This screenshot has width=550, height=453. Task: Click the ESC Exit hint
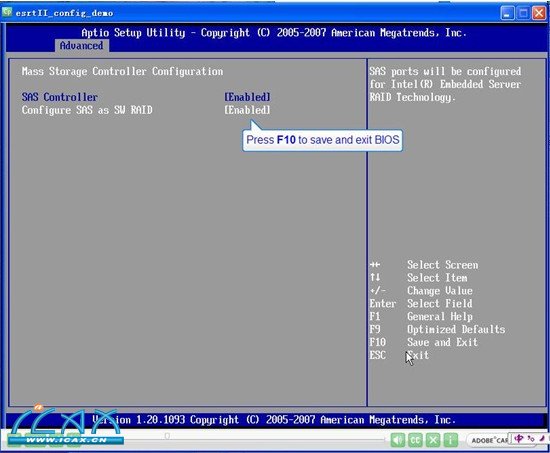pos(399,355)
